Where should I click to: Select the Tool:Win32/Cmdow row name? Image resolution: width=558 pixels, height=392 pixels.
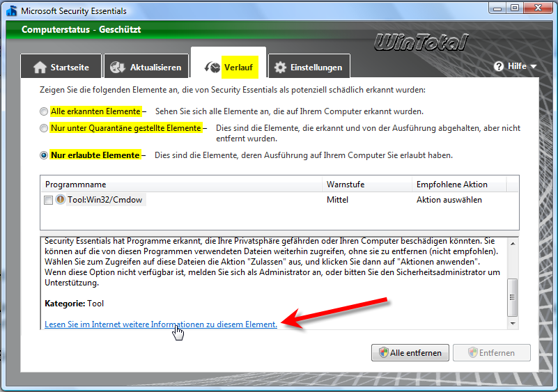pyautogui.click(x=105, y=200)
